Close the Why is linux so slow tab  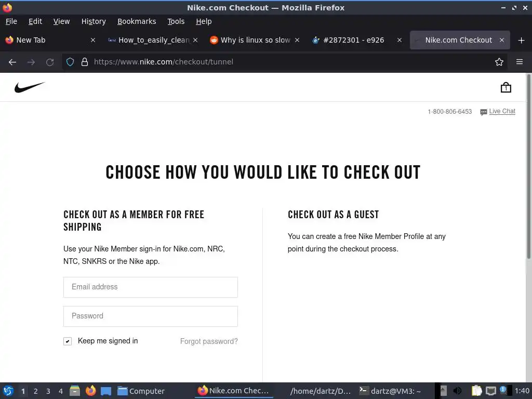(297, 40)
